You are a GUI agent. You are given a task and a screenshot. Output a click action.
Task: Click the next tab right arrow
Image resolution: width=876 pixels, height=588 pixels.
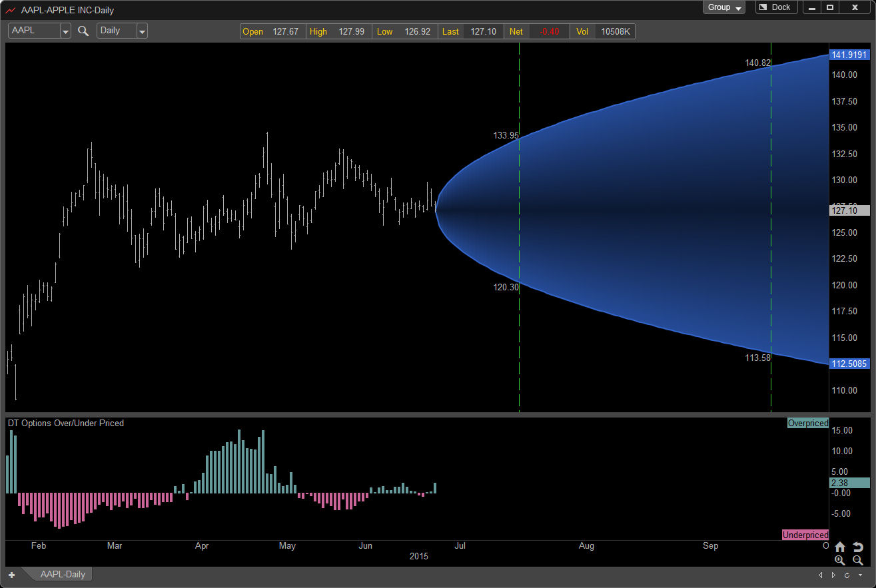833,575
